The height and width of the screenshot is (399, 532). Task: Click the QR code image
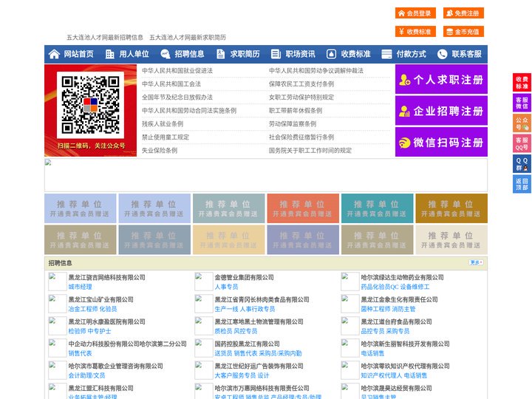tap(90, 105)
